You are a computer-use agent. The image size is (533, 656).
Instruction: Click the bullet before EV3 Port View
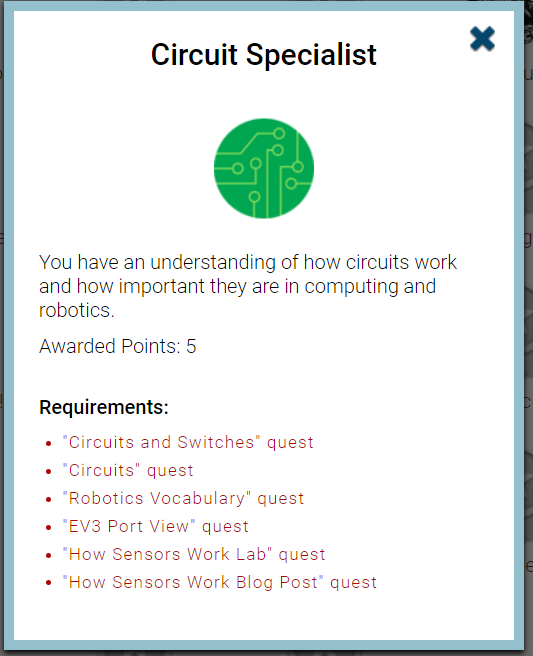click(x=49, y=528)
